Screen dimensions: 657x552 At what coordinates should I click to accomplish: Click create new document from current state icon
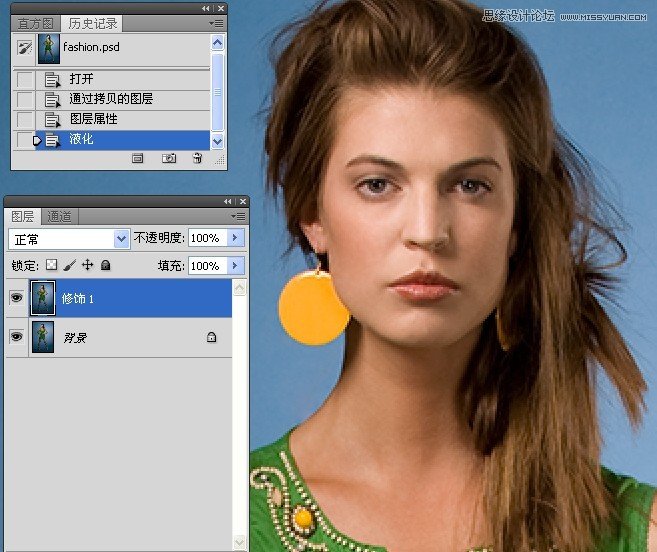[138, 158]
